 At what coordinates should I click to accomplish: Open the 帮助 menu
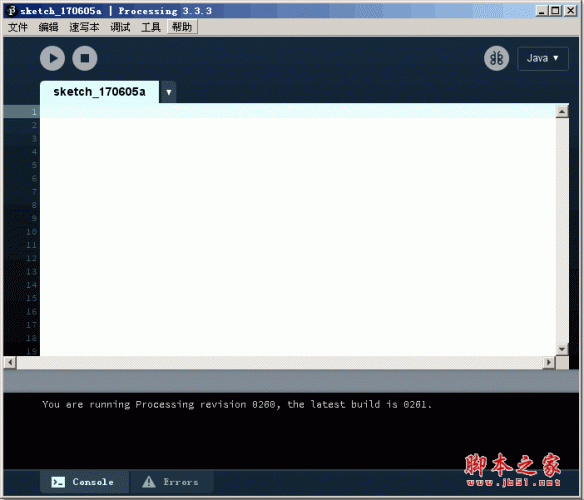[182, 27]
